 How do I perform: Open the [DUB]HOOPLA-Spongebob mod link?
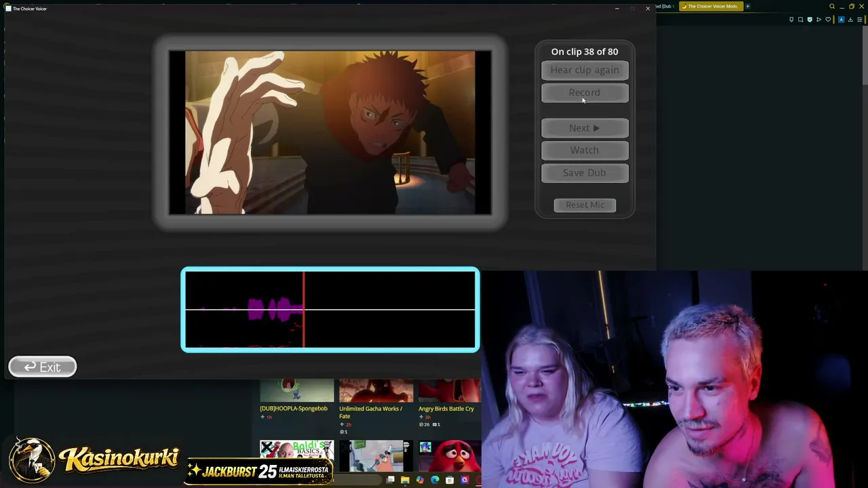click(x=294, y=409)
